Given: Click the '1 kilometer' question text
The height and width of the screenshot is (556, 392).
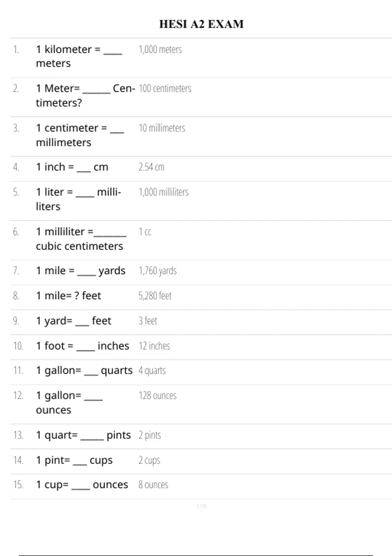Looking at the screenshot, I should [x=78, y=56].
